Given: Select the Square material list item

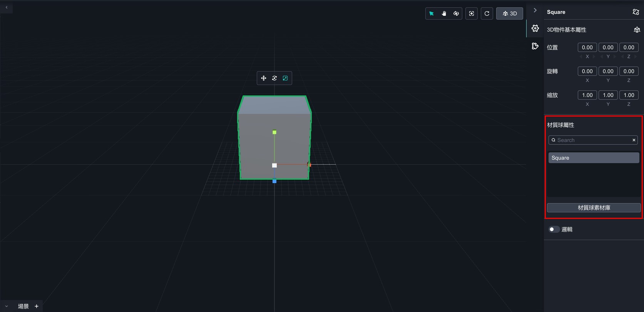Looking at the screenshot, I should coord(594,158).
